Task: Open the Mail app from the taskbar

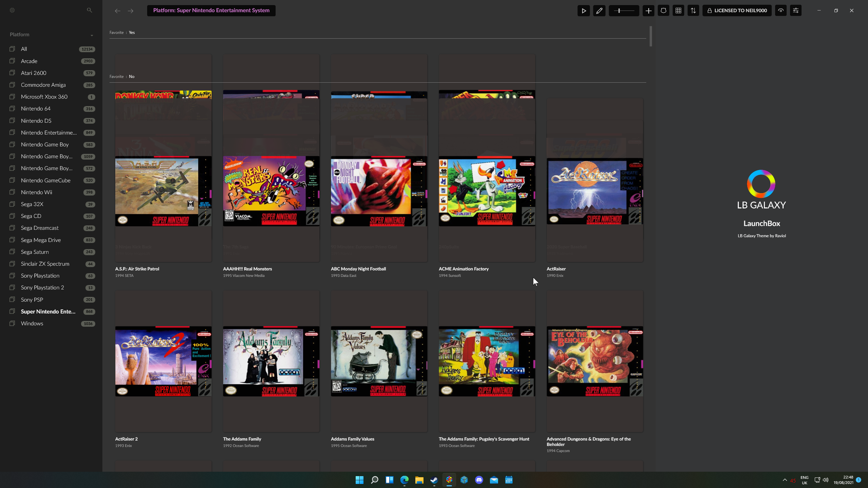Action: coord(494,480)
